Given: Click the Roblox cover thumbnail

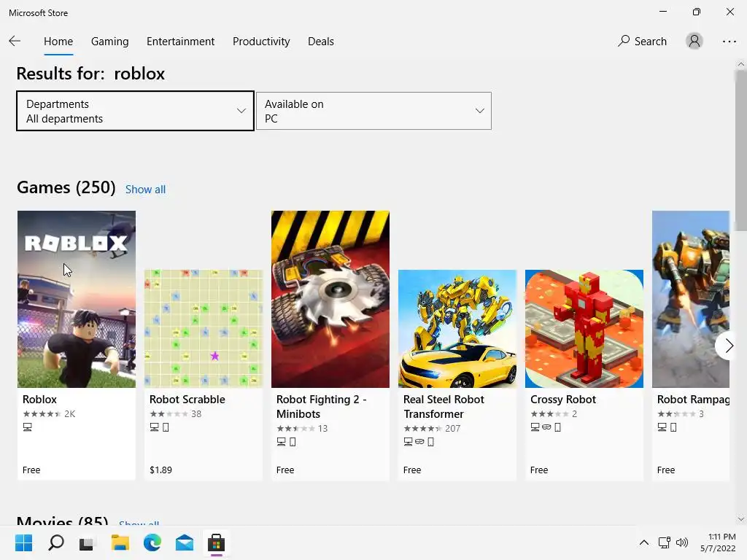Looking at the screenshot, I should pos(77,299).
